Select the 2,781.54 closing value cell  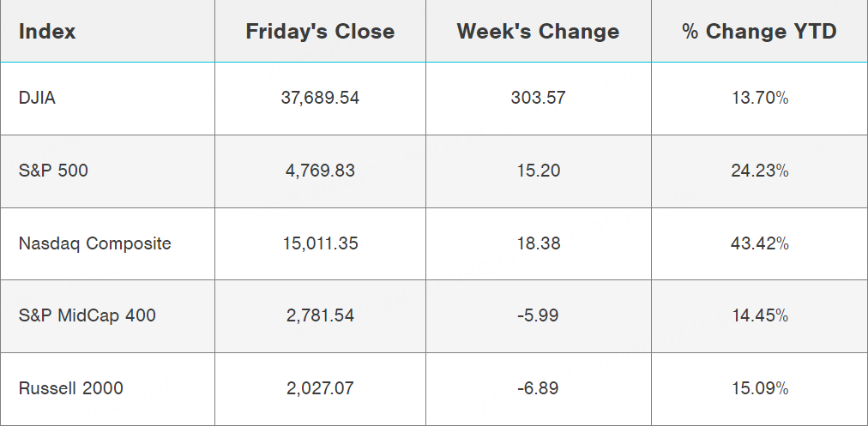click(320, 315)
